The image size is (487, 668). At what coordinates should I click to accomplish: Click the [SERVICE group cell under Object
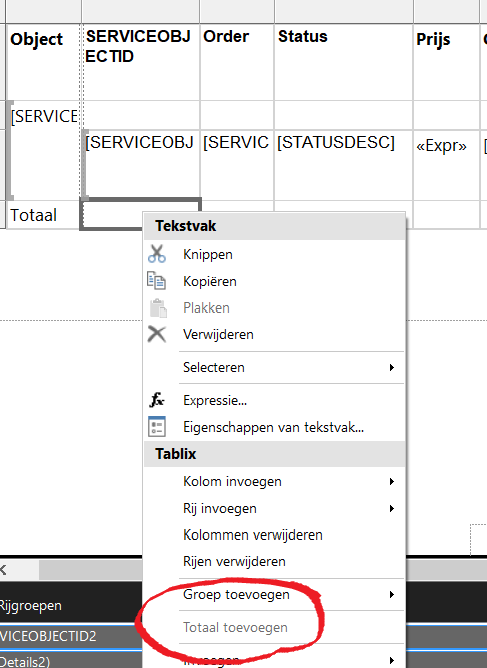43,151
